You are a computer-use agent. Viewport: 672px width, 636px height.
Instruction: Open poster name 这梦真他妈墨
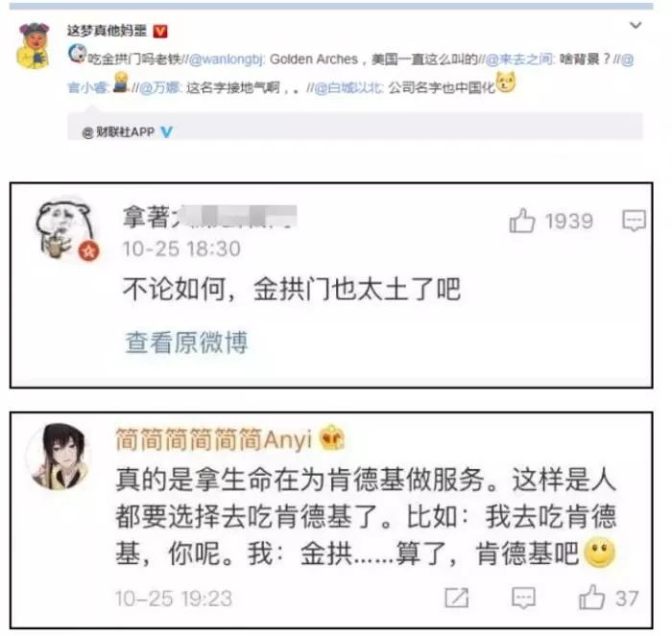[107, 31]
